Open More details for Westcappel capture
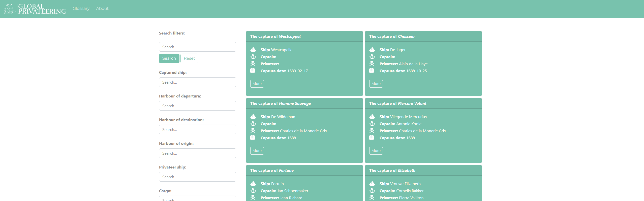The height and width of the screenshot is (201, 644). (x=257, y=84)
